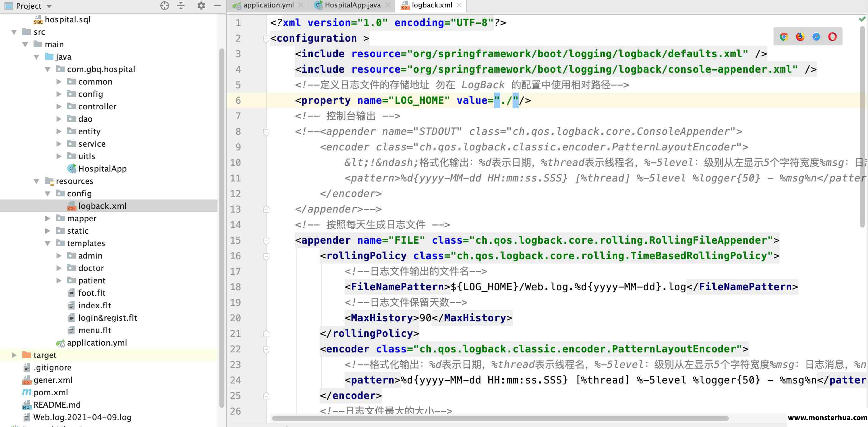
Task: Expand the service package
Action: tap(59, 144)
